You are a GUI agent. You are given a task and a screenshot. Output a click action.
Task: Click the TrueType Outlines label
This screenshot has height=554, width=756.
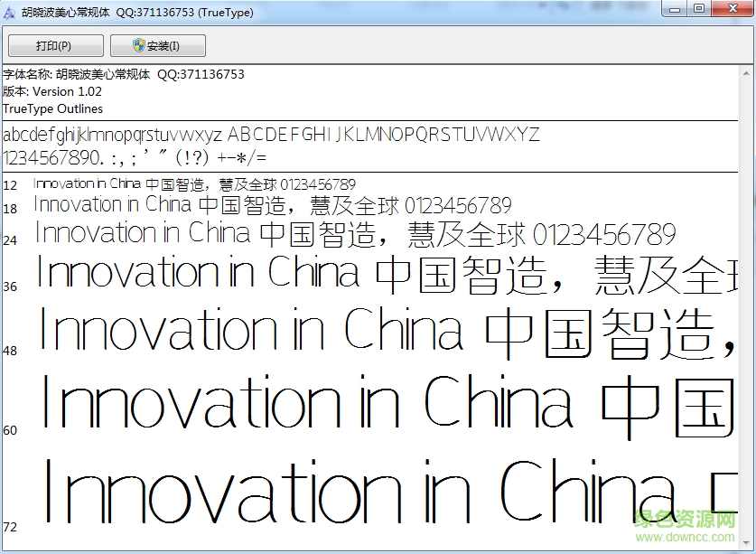pyautogui.click(x=52, y=108)
